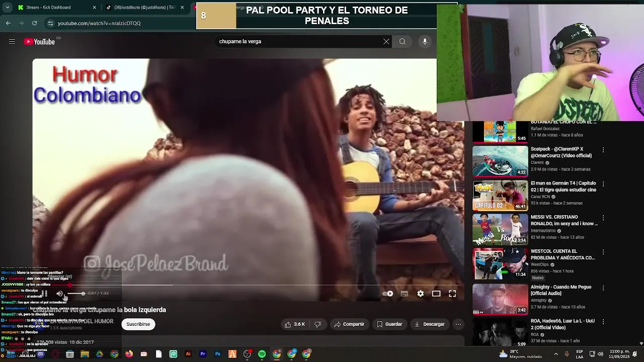Start voice search with the microphone
The width and height of the screenshot is (644, 362).
pos(425,42)
